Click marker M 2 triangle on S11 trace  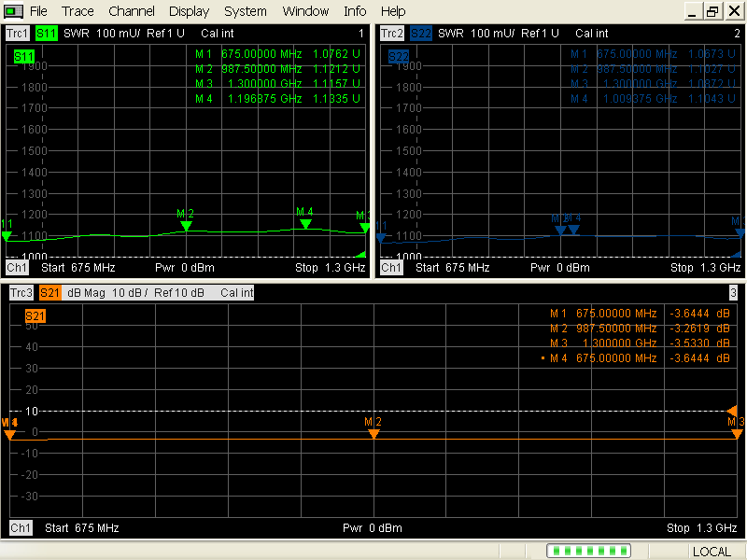pos(186,226)
